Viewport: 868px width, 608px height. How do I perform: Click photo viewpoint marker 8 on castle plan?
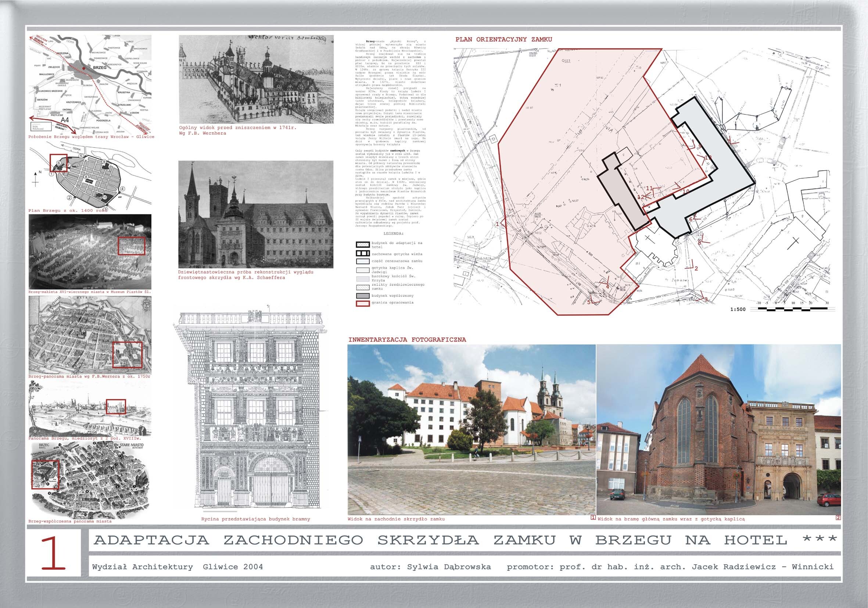pyautogui.click(x=700, y=242)
